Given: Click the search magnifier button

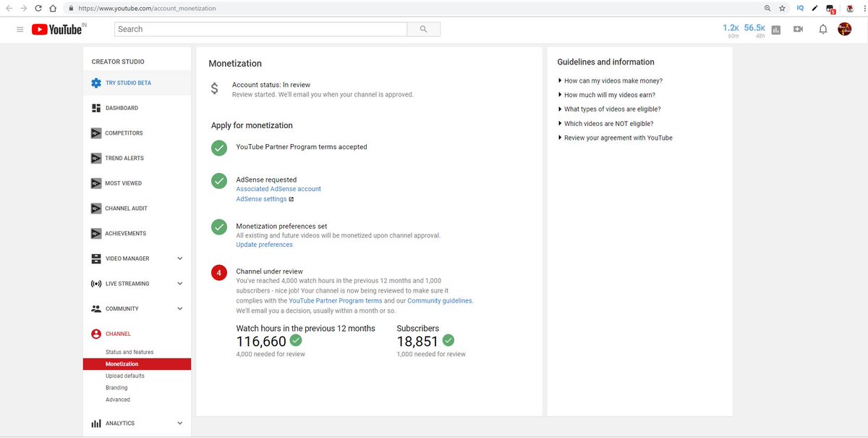Looking at the screenshot, I should [424, 29].
